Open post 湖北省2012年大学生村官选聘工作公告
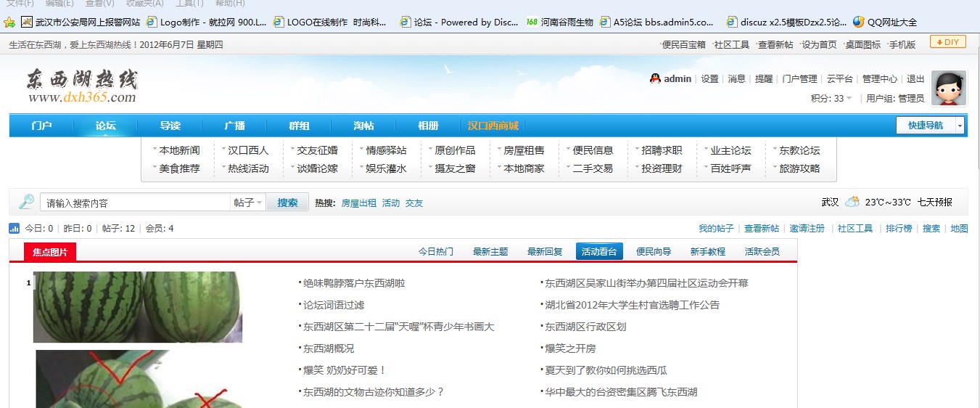 point(632,305)
